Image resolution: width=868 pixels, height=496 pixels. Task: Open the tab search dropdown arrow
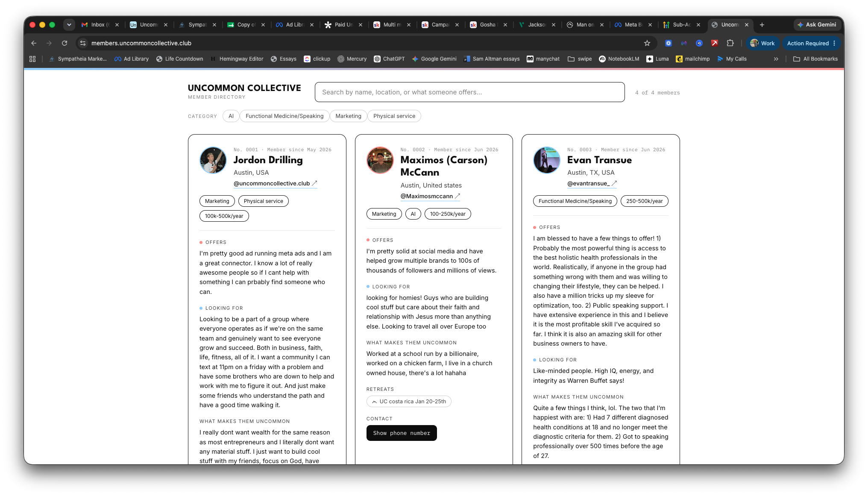pyautogui.click(x=69, y=25)
